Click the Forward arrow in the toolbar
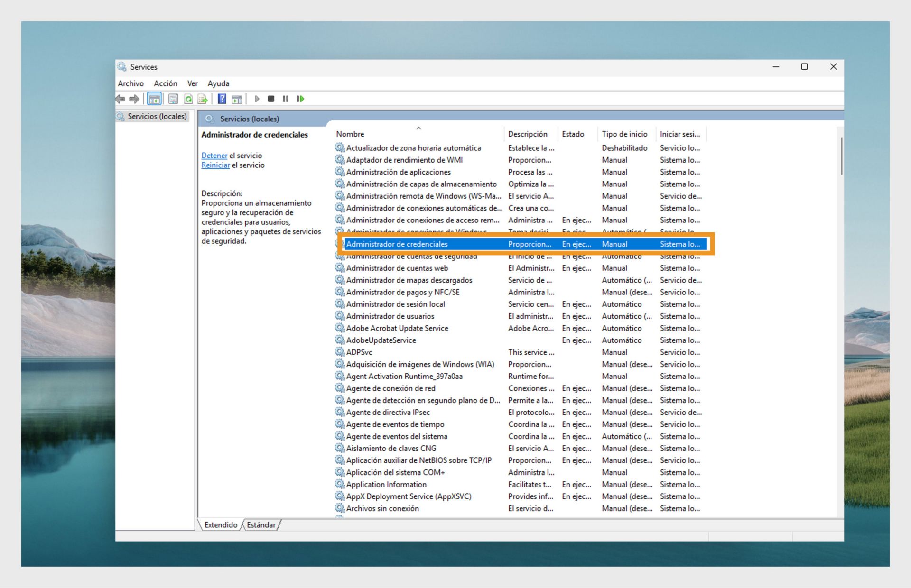911x588 pixels. pyautogui.click(x=135, y=99)
